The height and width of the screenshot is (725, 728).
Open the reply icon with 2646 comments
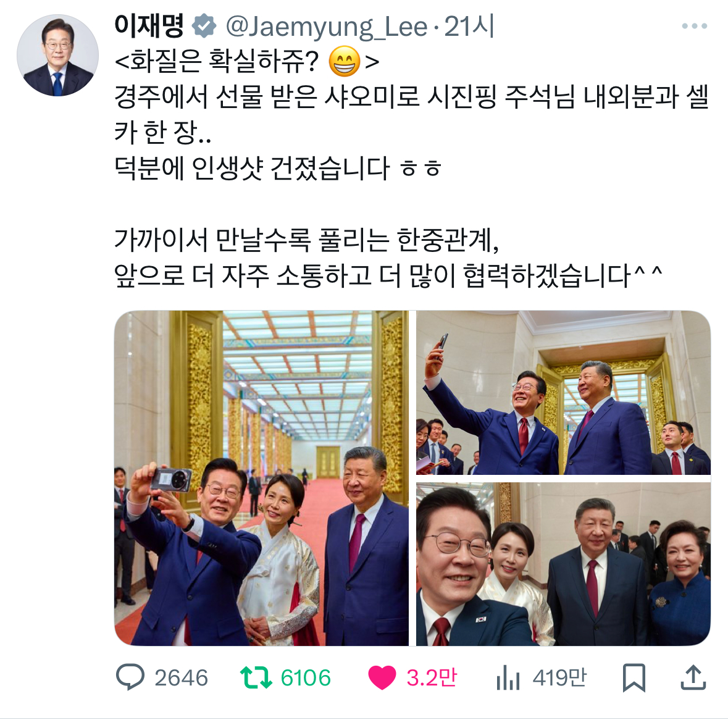[130, 677]
